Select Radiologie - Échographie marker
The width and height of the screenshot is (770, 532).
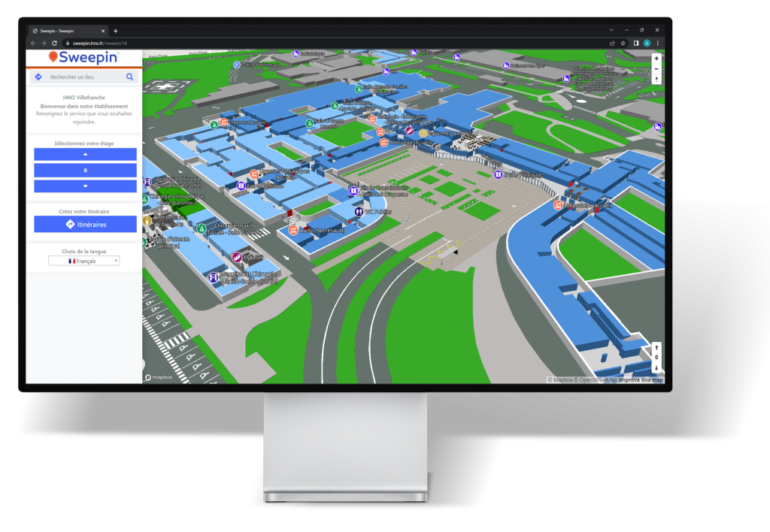click(x=372, y=119)
